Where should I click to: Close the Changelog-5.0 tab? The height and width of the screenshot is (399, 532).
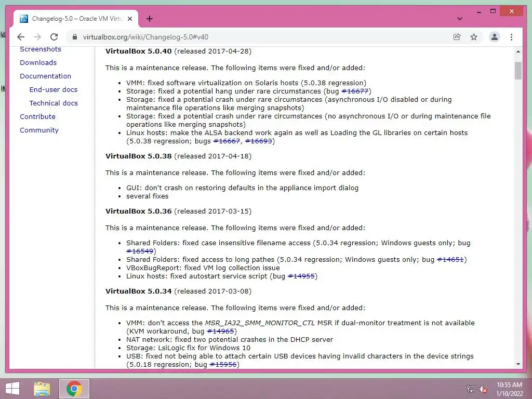[x=129, y=19]
